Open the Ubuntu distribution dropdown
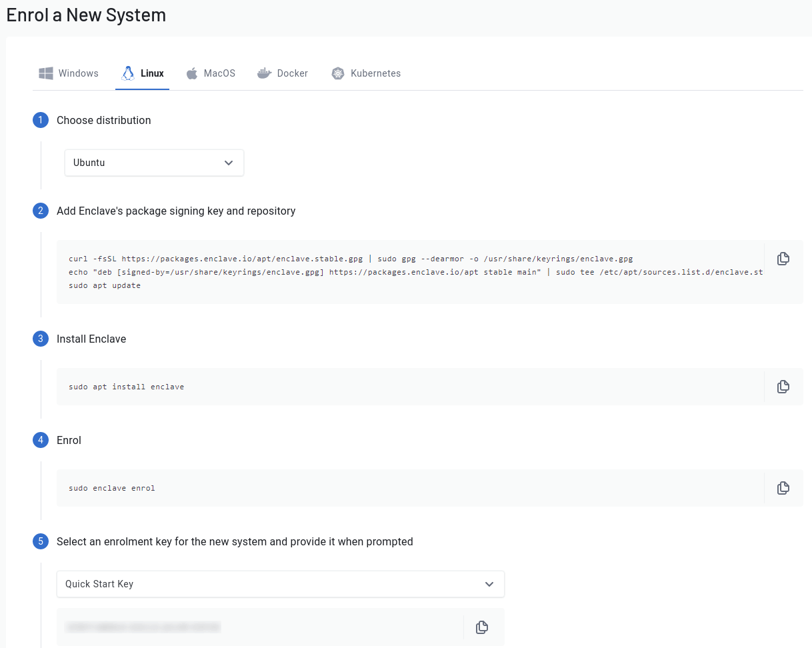The image size is (812, 648). (x=154, y=163)
